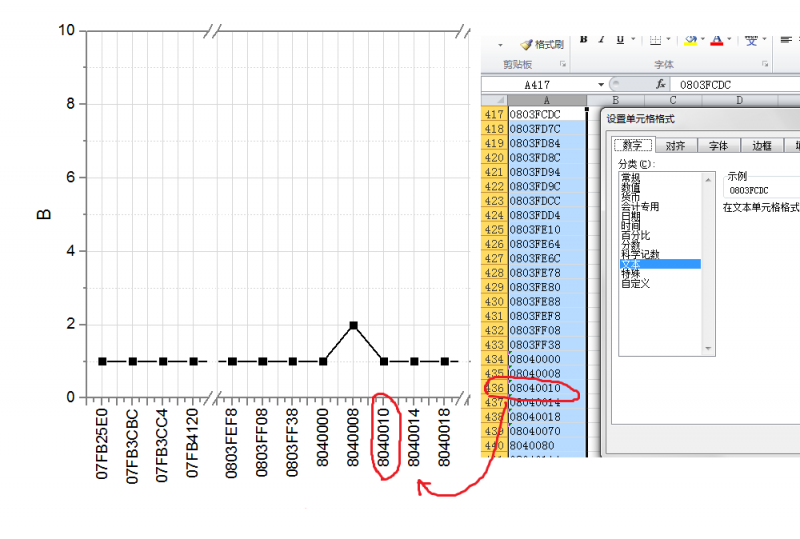Click cell containing 08040000
The image size is (800, 539).
click(x=546, y=359)
